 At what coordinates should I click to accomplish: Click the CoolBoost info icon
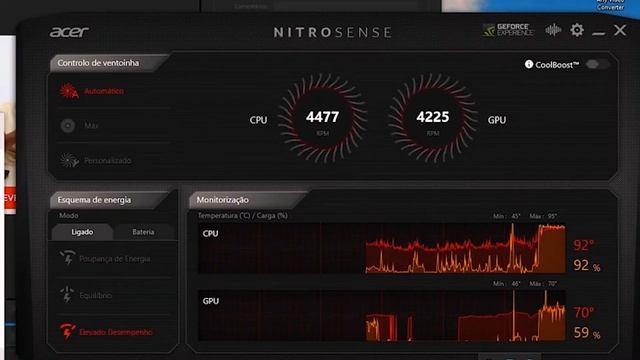click(x=529, y=64)
